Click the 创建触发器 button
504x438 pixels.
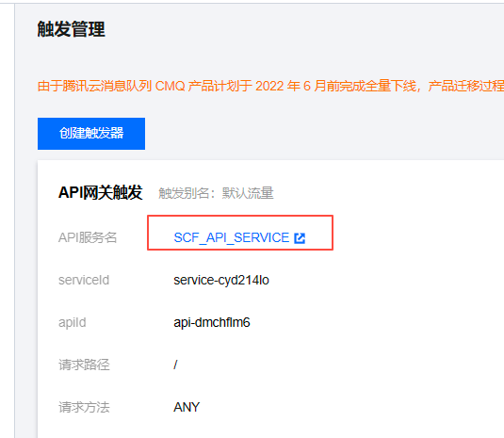(x=91, y=134)
